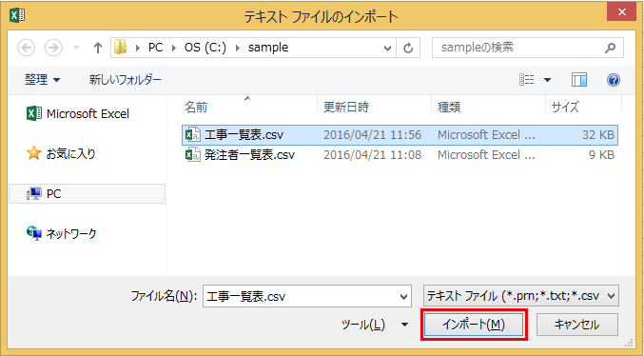Click the 発注者一覧表.csv file icon
Viewport: 644px width, 356px height.
pyautogui.click(x=192, y=155)
